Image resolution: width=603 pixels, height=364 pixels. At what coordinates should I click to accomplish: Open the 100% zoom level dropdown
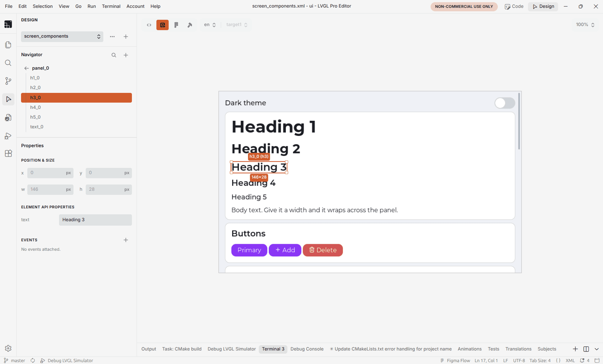point(585,25)
